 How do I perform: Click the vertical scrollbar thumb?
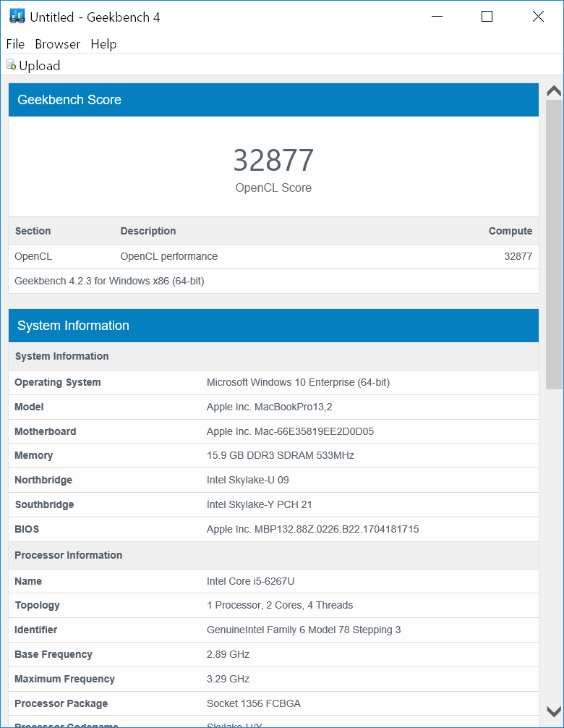point(554,244)
